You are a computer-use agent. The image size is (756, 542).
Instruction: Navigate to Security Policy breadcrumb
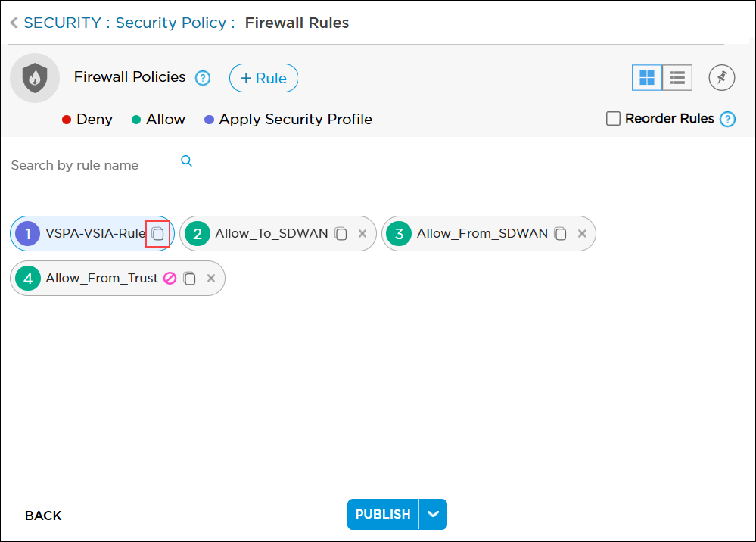170,23
